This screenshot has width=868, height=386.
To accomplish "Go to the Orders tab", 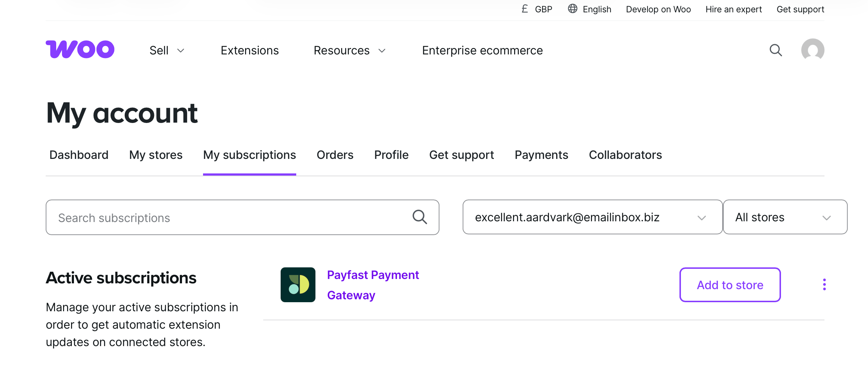I will click(x=335, y=155).
